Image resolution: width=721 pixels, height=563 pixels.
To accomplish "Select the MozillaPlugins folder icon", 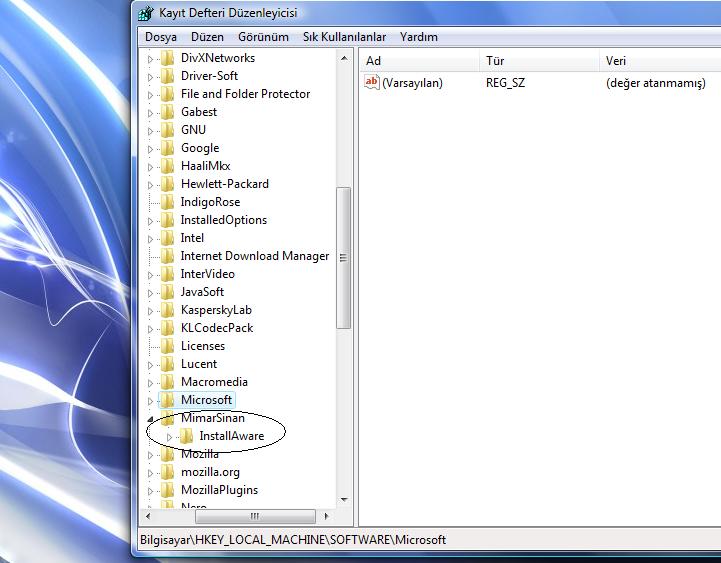I will [167, 490].
